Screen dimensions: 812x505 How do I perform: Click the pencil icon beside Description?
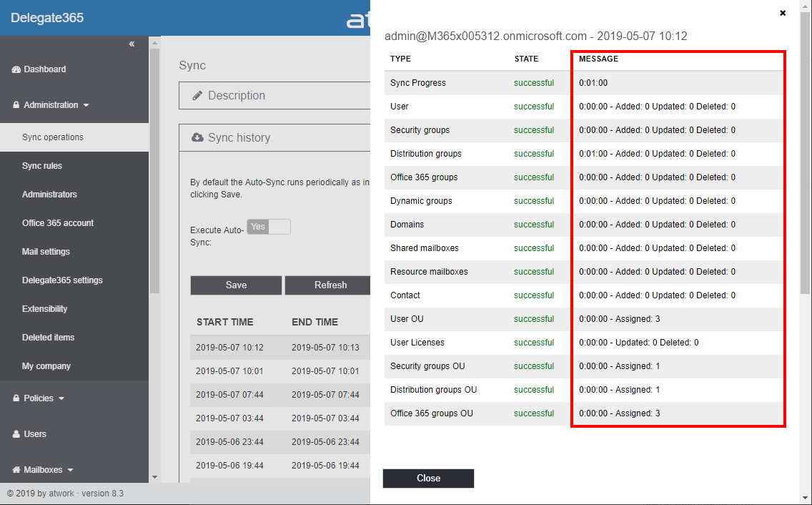[x=197, y=95]
